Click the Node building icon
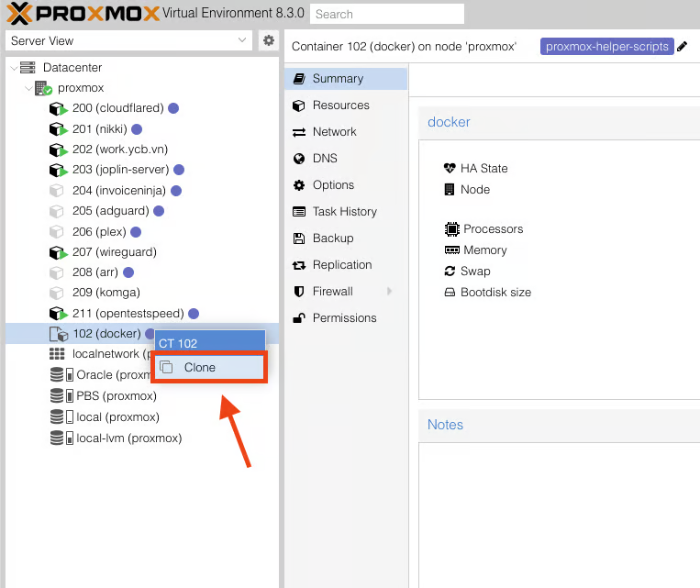 click(450, 190)
